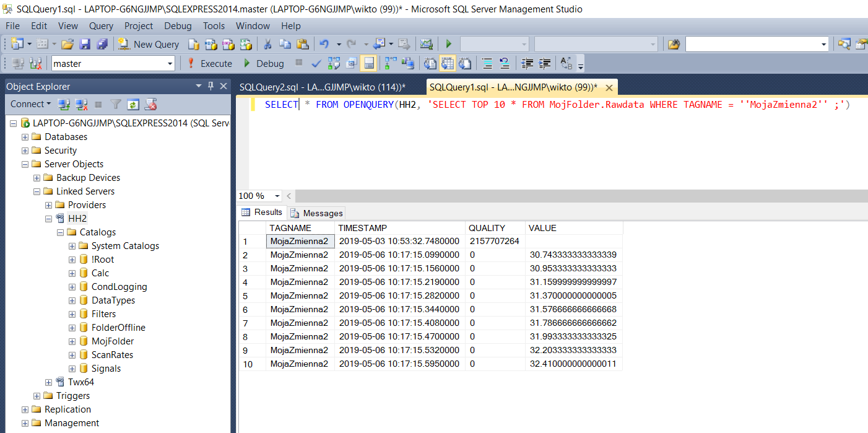Click the Execute query button

[x=209, y=63]
